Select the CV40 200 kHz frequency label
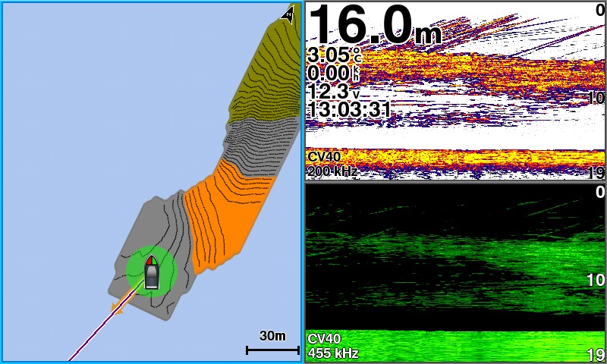607x364 pixels. point(332,165)
